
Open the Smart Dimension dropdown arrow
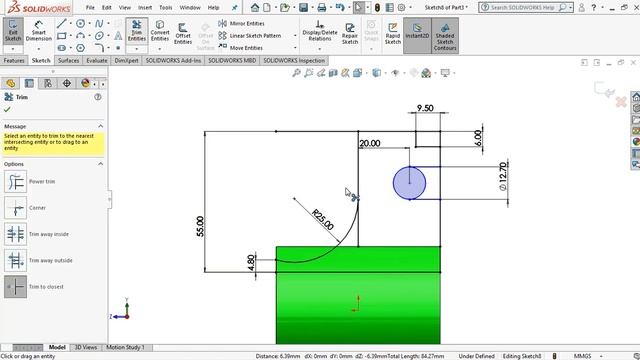39,49
